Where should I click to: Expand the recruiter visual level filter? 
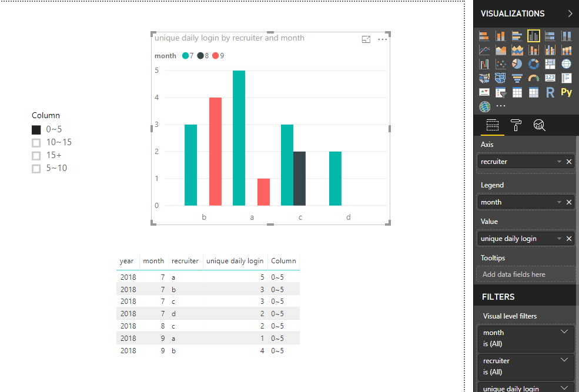[x=564, y=360]
